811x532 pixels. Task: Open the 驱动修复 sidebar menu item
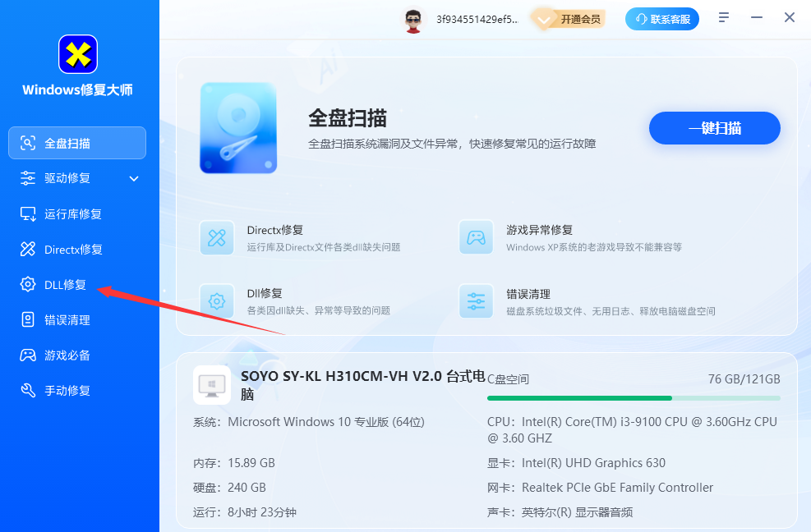77,178
